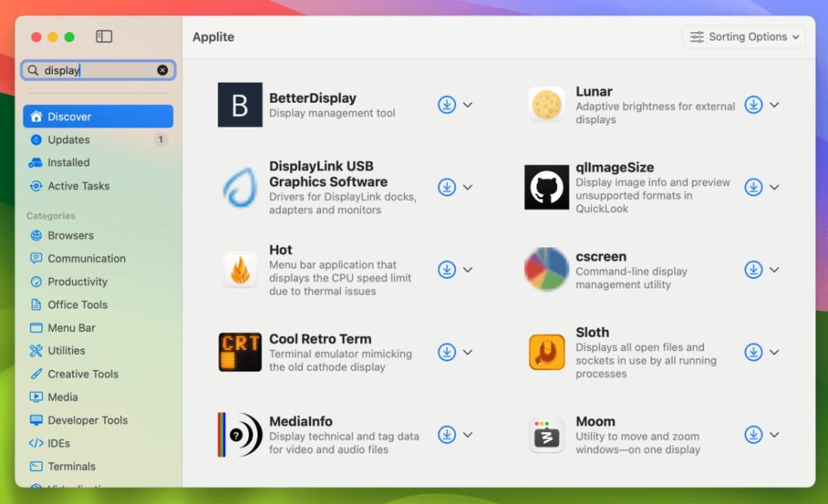Install Lunar using its download icon
The height and width of the screenshot is (504, 828).
(x=753, y=104)
